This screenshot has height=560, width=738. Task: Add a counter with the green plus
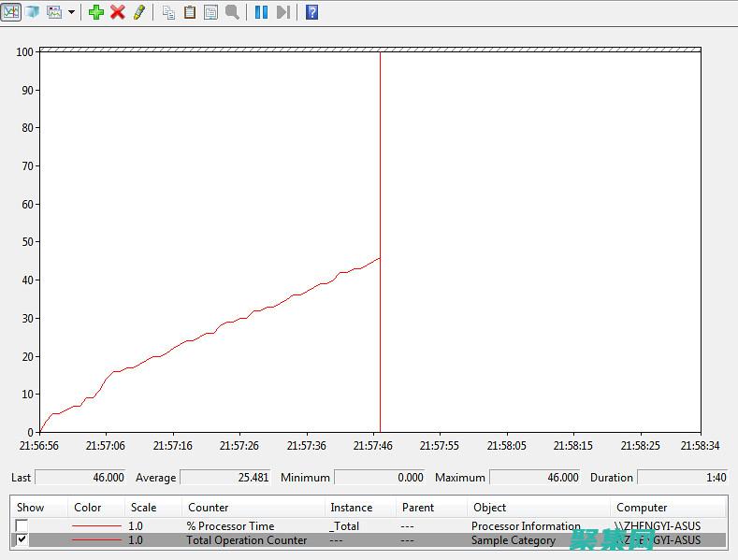[x=95, y=12]
